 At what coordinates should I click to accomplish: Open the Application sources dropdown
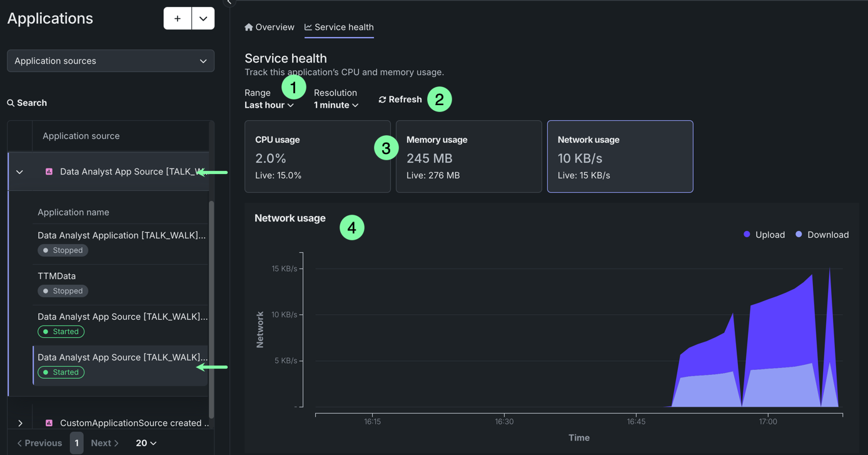point(111,61)
